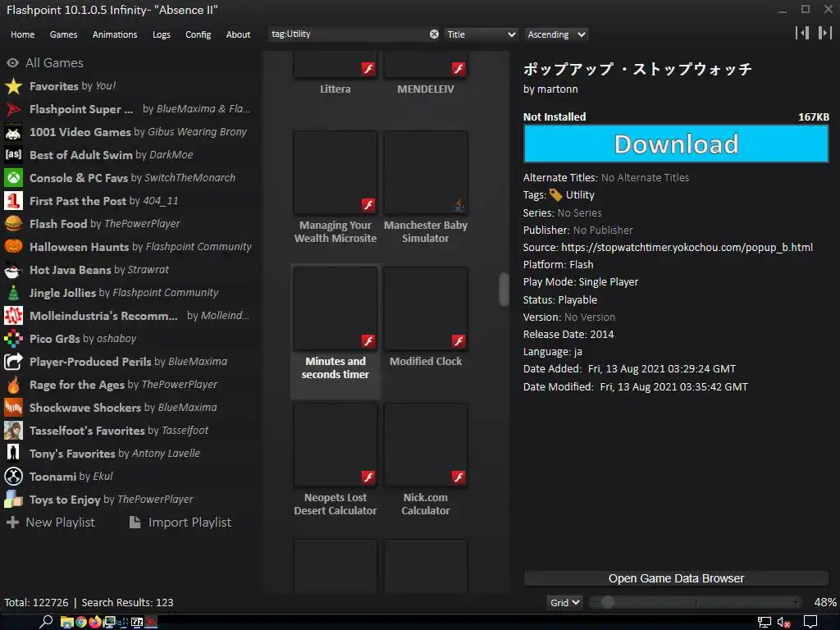Open Firefox from the taskbar

95,622
